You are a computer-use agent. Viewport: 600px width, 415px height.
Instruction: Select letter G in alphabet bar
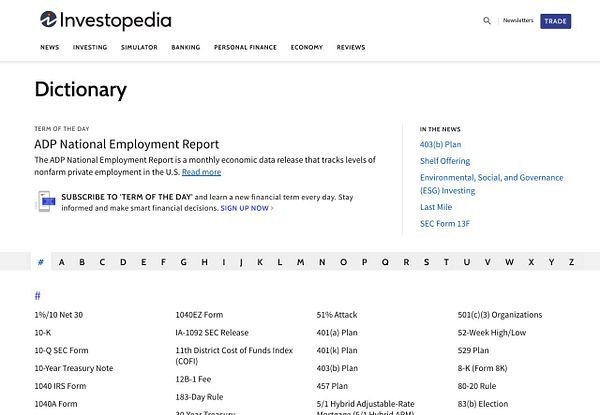[x=184, y=262]
